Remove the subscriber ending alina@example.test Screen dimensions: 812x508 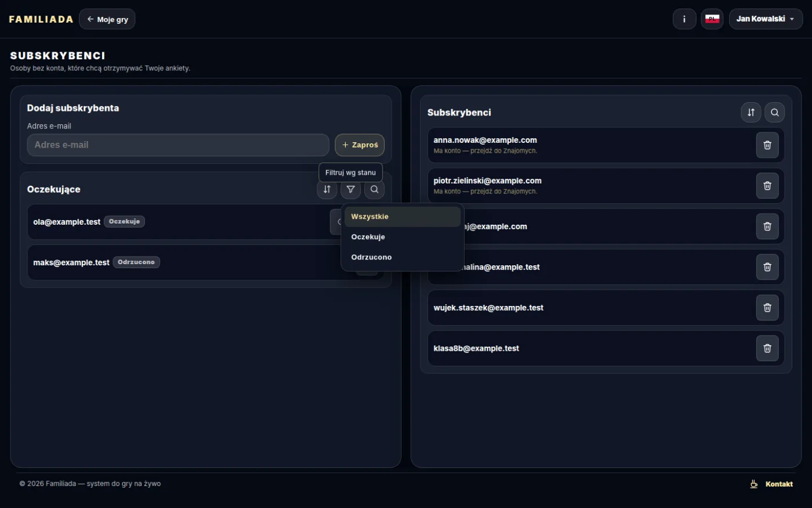767,267
